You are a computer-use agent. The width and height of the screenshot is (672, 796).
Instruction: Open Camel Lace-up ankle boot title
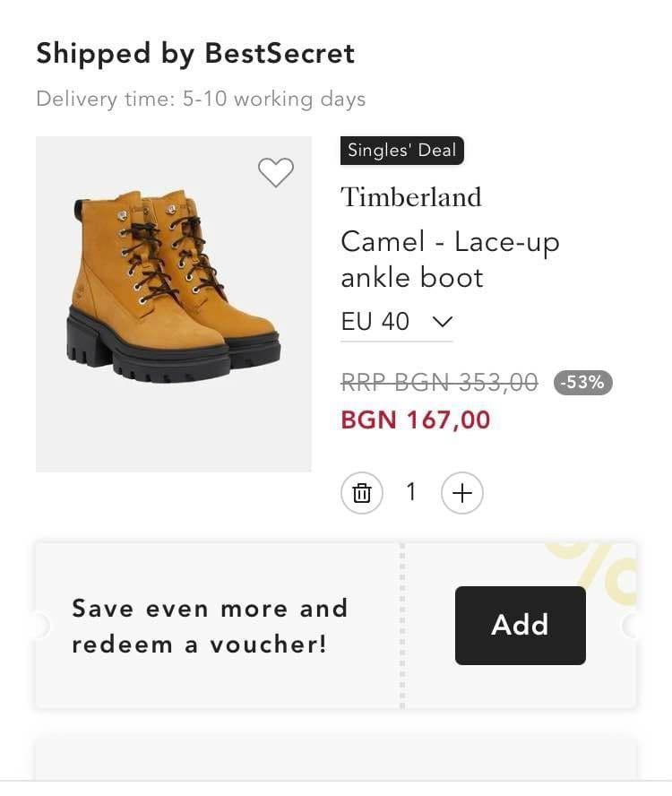(x=449, y=259)
